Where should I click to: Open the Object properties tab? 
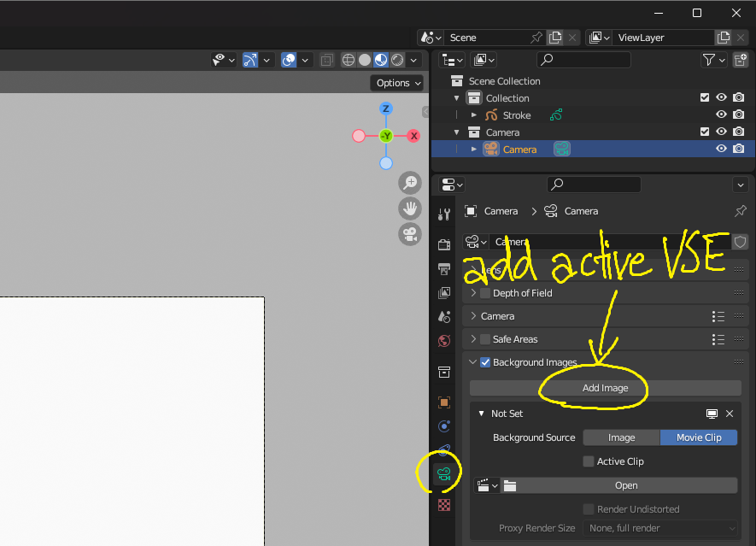tap(444, 402)
